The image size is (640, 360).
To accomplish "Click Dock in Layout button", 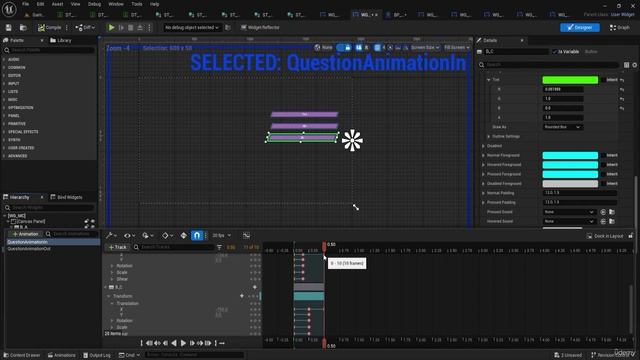I will (605, 236).
